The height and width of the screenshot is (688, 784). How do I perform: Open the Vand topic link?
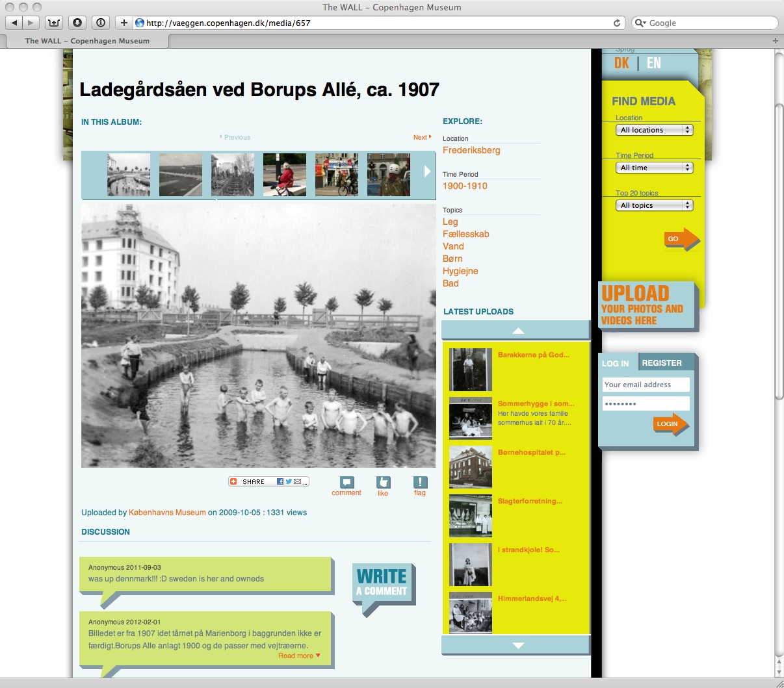pyautogui.click(x=453, y=246)
